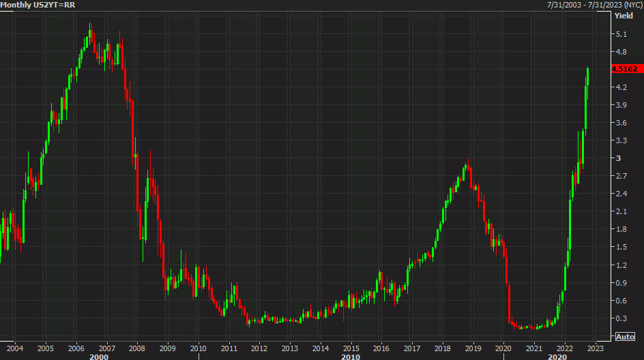Click the 0.3 yield axis value
The width and height of the screenshot is (644, 360).
(x=621, y=318)
